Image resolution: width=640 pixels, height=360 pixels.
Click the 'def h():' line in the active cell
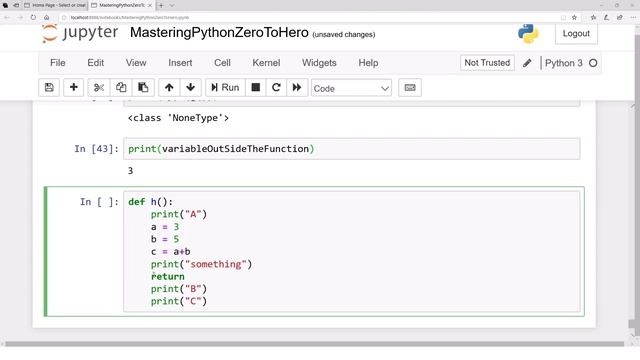tap(151, 202)
